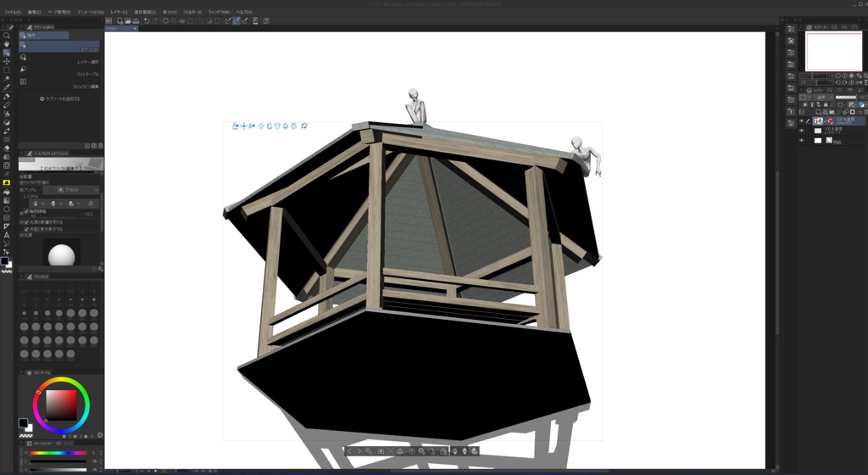Click the Redo arrow icon
This screenshot has height=475, width=868.
point(155,21)
